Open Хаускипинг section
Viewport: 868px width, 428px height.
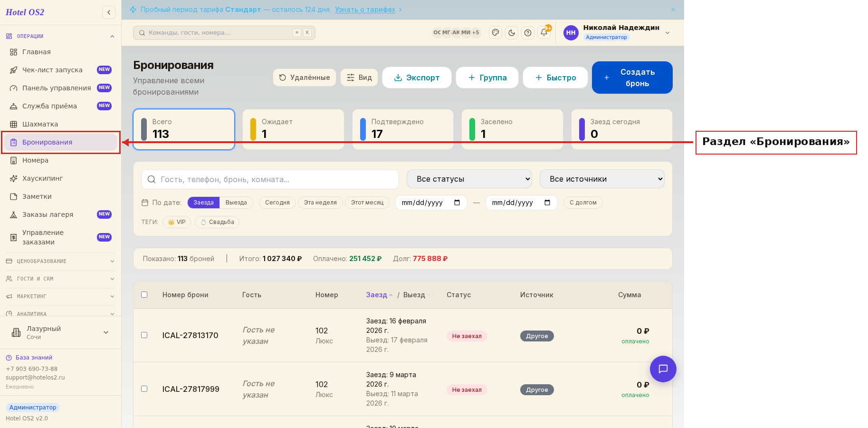point(61,178)
